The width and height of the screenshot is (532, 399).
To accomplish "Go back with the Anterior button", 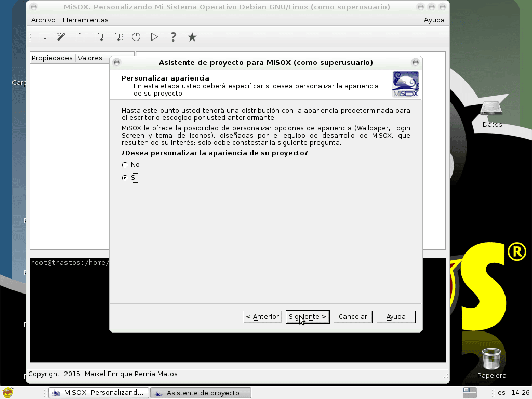I will 262,317.
